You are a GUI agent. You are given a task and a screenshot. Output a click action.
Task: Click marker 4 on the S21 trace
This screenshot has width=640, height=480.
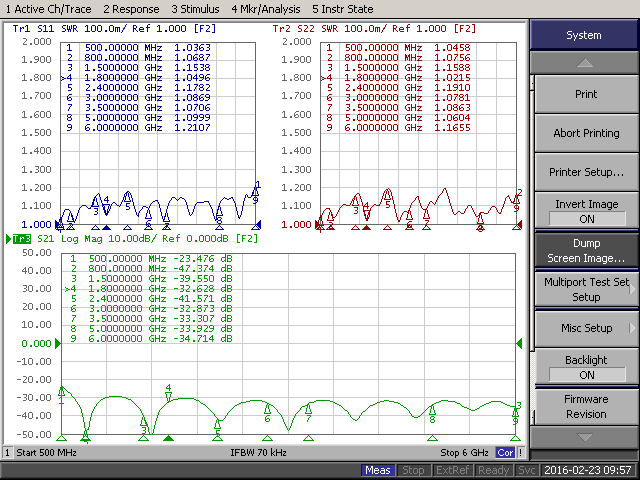(168, 393)
